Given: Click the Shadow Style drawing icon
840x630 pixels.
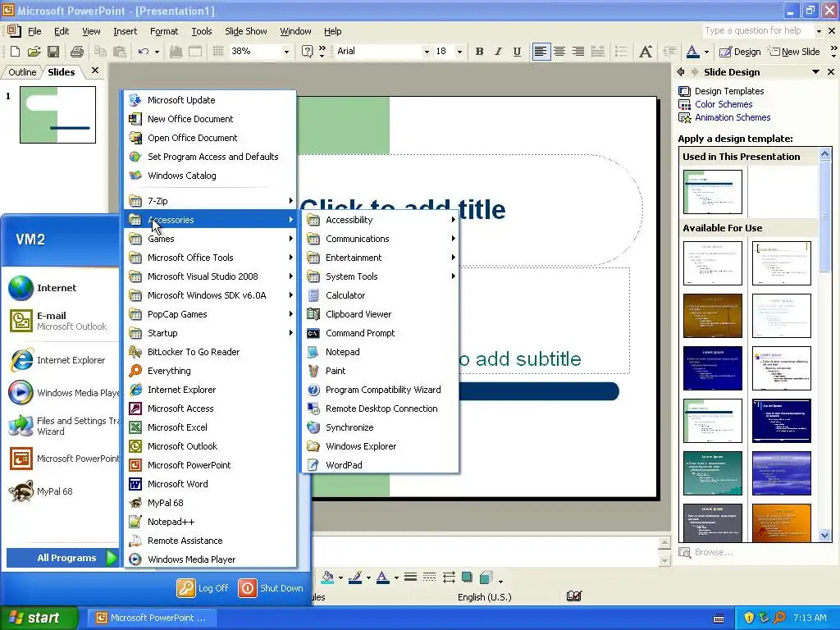Looking at the screenshot, I should pyautogui.click(x=467, y=577).
